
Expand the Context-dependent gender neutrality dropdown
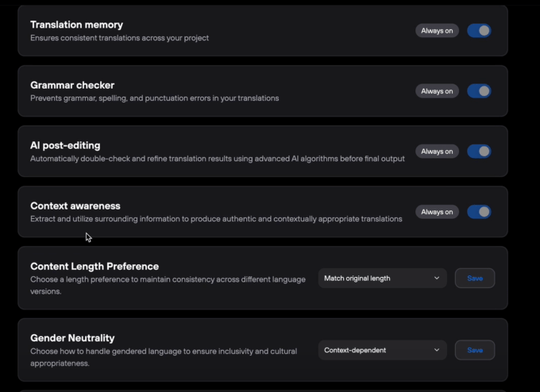tap(382, 350)
